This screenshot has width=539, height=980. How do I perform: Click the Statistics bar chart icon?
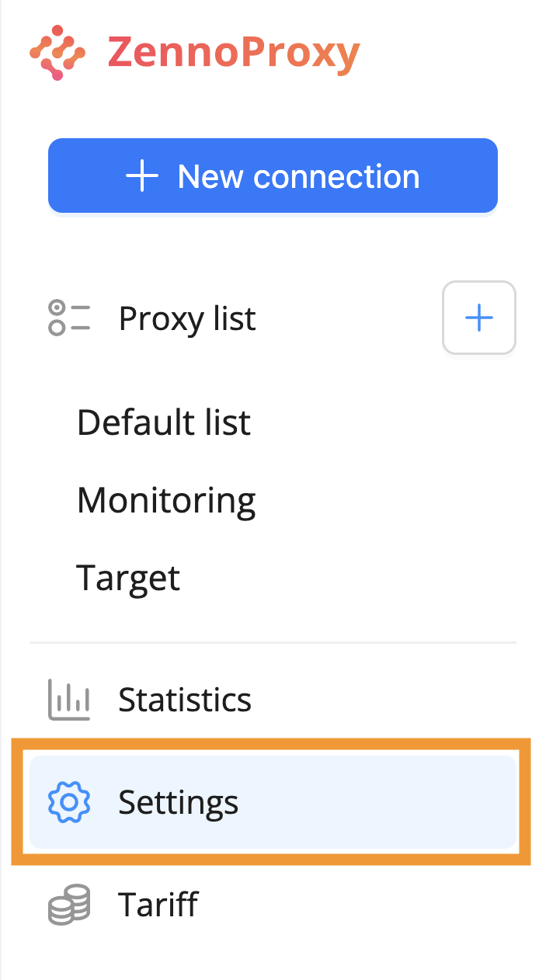tap(69, 700)
